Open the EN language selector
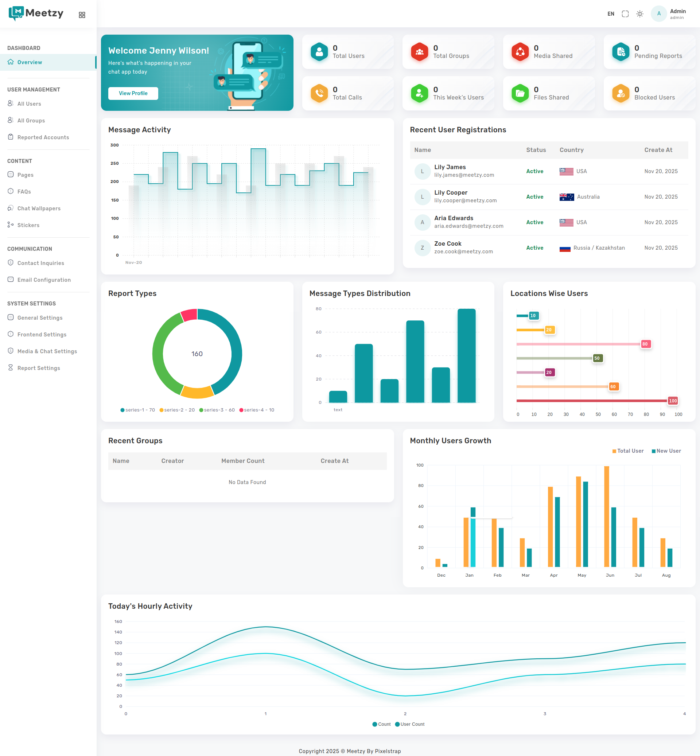700x756 pixels. (x=611, y=14)
